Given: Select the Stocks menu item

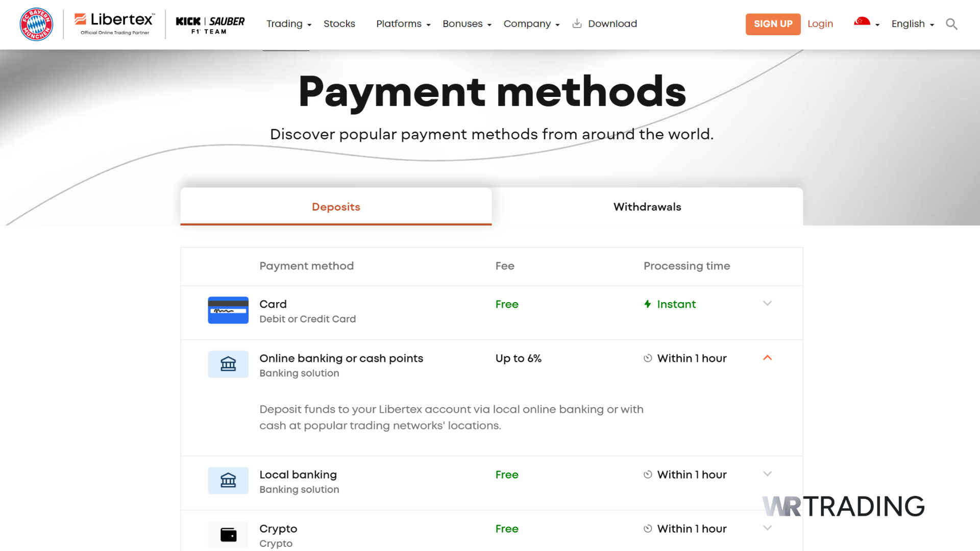Looking at the screenshot, I should pyautogui.click(x=339, y=23).
